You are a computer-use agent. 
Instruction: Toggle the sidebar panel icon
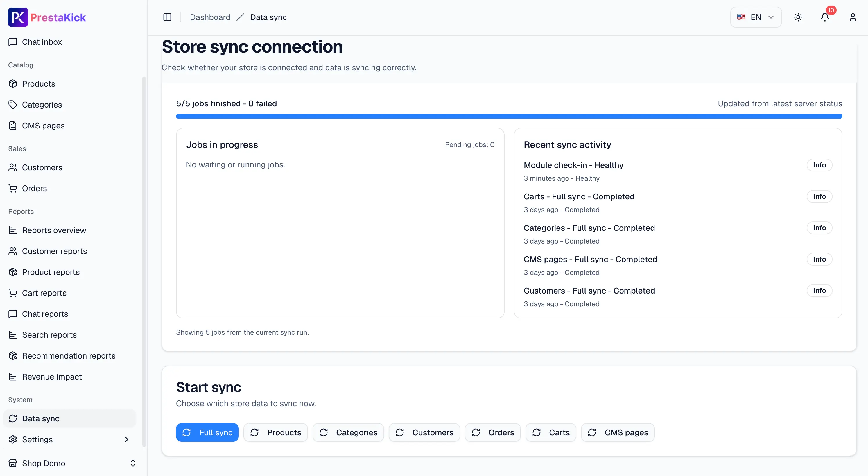[167, 17]
